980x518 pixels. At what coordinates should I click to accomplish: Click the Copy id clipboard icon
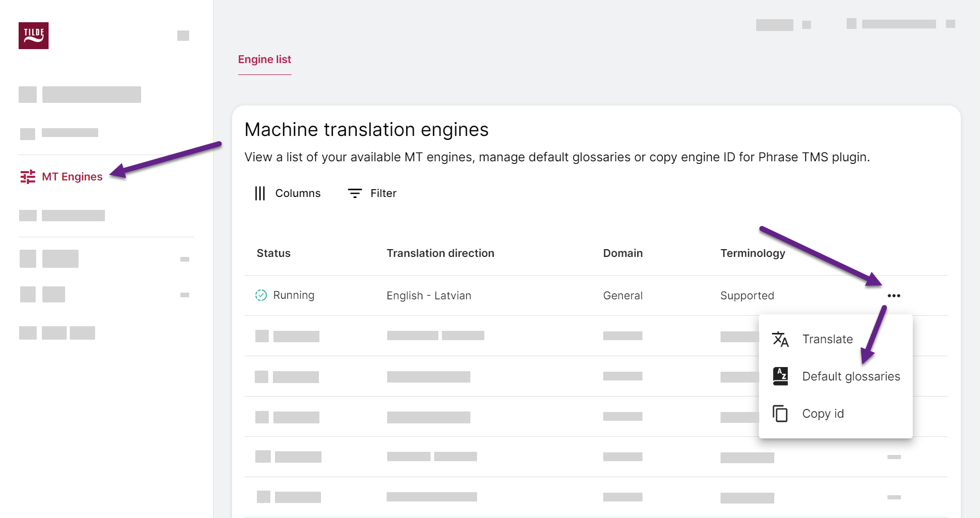click(x=780, y=414)
